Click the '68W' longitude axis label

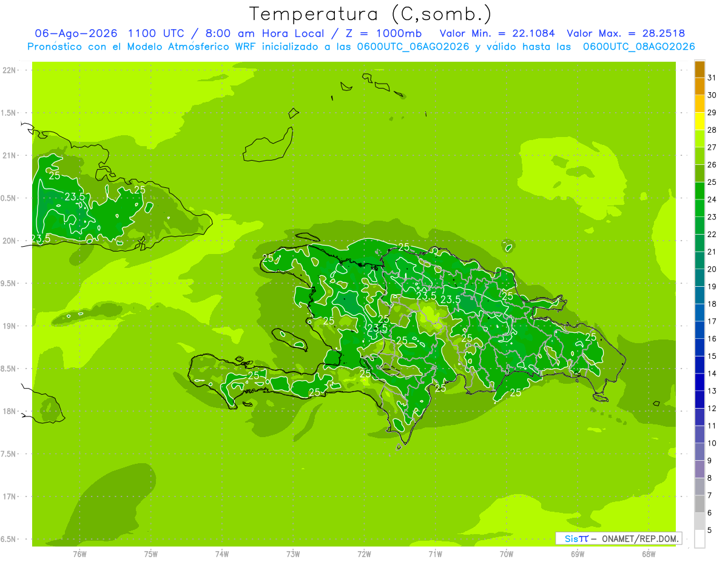tap(649, 554)
